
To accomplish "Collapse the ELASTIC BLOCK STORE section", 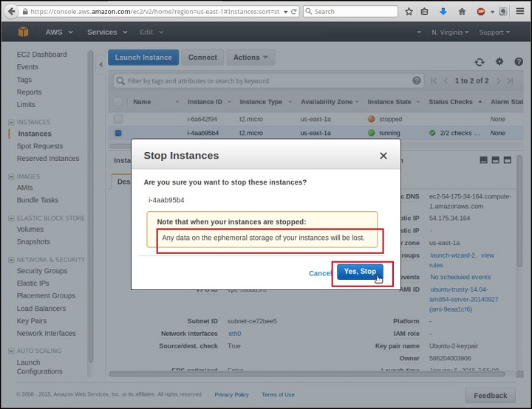I will (11, 218).
